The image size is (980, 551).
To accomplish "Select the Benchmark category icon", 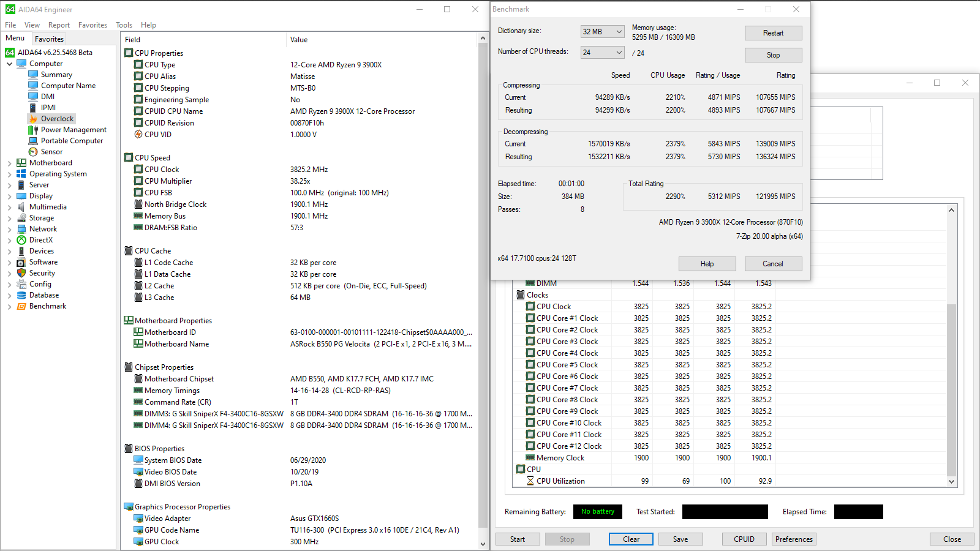I will click(x=21, y=306).
